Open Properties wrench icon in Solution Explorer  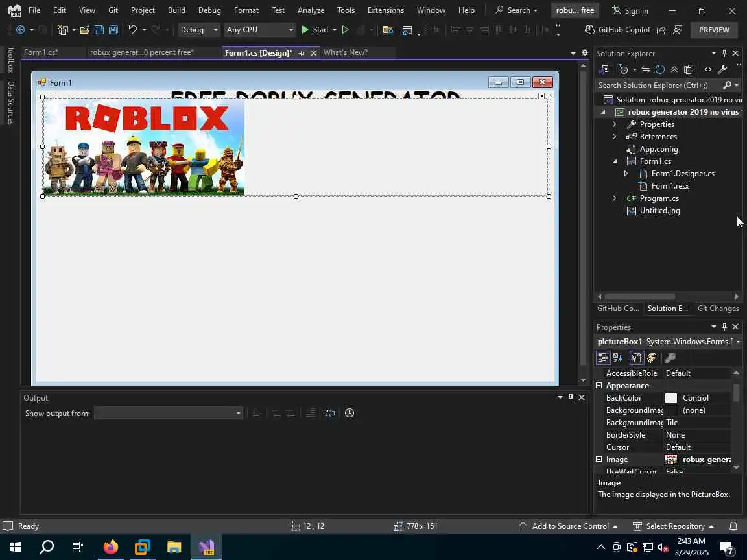click(x=722, y=69)
